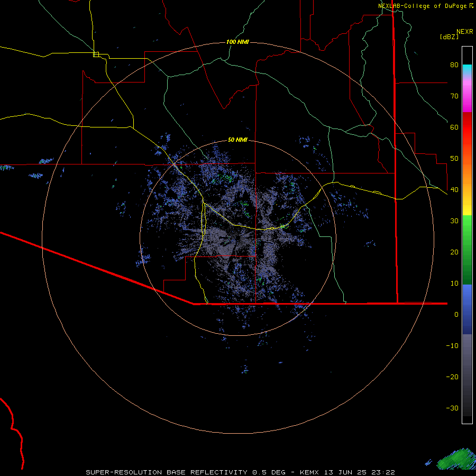Click the [dBZ] units label
This screenshot has width=476, height=476.
[449, 36]
